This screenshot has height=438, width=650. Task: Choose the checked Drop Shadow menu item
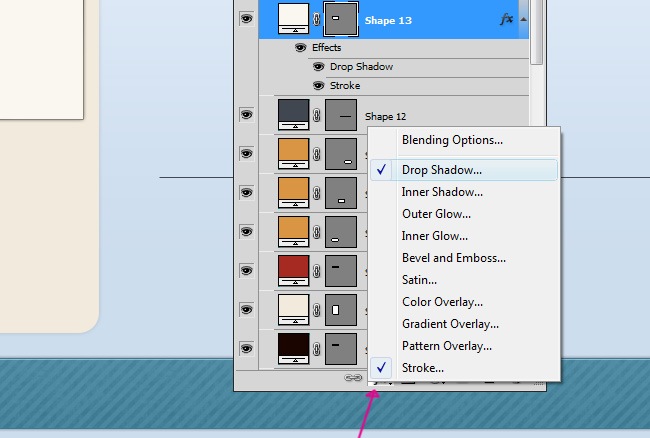[x=464, y=170]
